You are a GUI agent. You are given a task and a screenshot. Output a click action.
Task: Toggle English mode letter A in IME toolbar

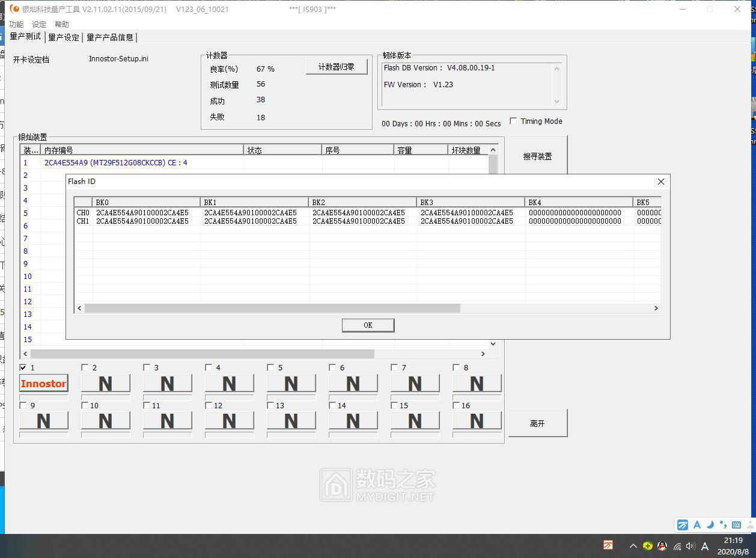click(x=697, y=525)
